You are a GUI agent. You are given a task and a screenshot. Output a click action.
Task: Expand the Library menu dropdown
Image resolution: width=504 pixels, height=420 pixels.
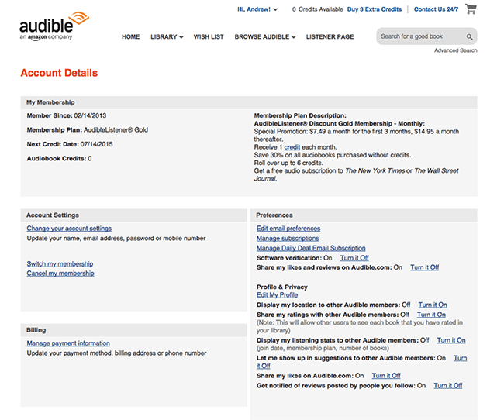coord(167,36)
